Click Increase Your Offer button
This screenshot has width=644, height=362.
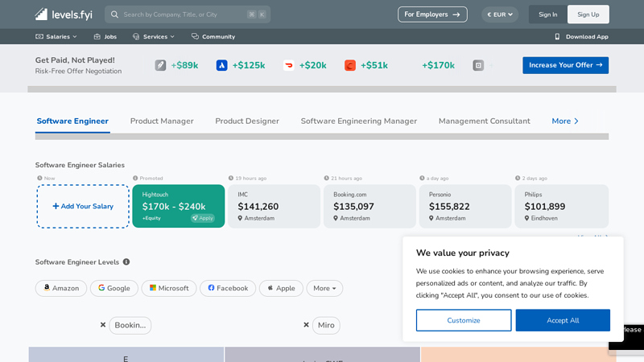566,65
